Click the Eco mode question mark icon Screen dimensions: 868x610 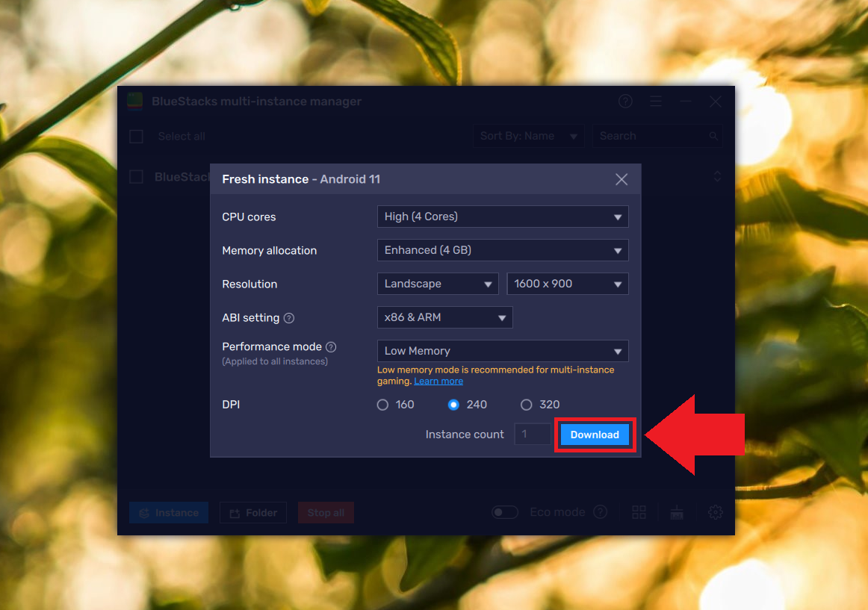coord(600,511)
